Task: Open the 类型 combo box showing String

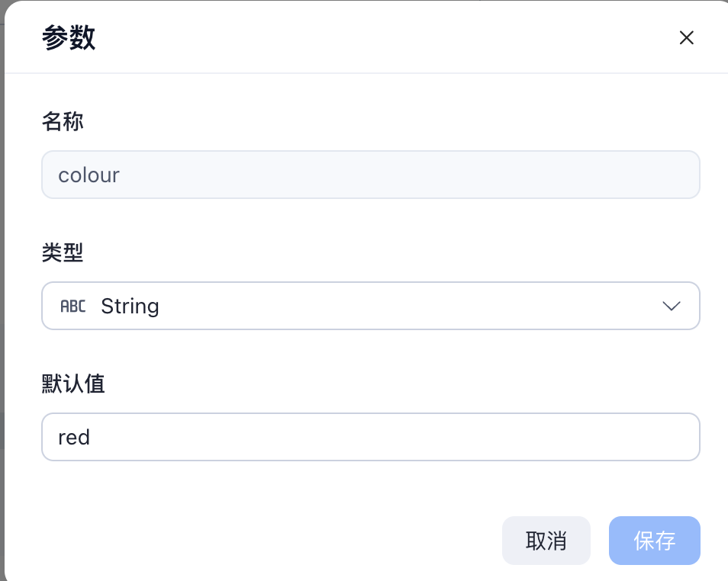Action: 371,306
